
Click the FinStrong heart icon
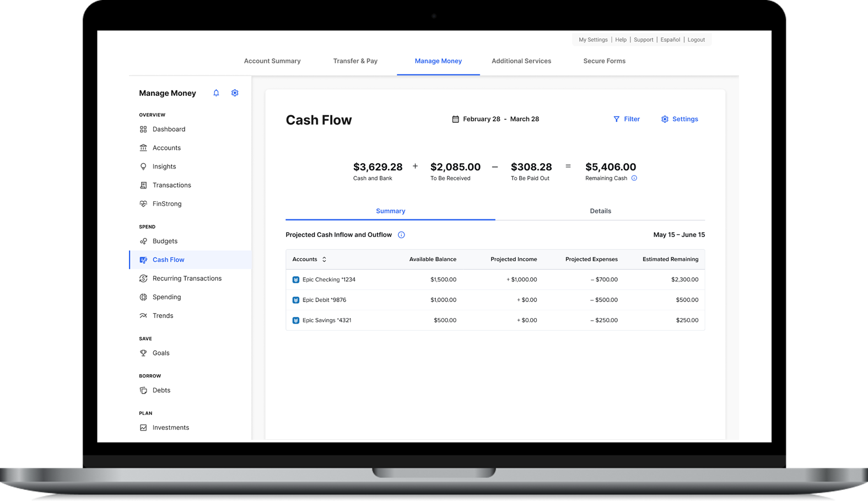[x=143, y=204]
